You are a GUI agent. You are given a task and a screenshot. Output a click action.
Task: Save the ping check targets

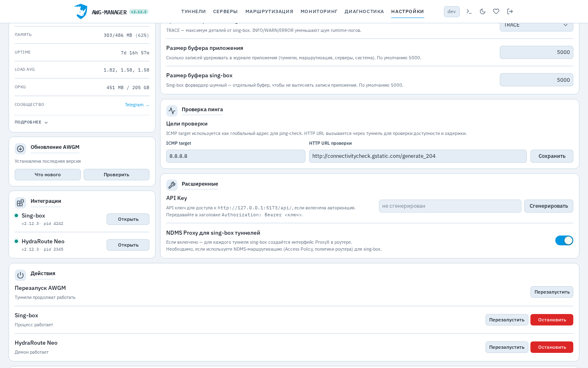pyautogui.click(x=552, y=156)
